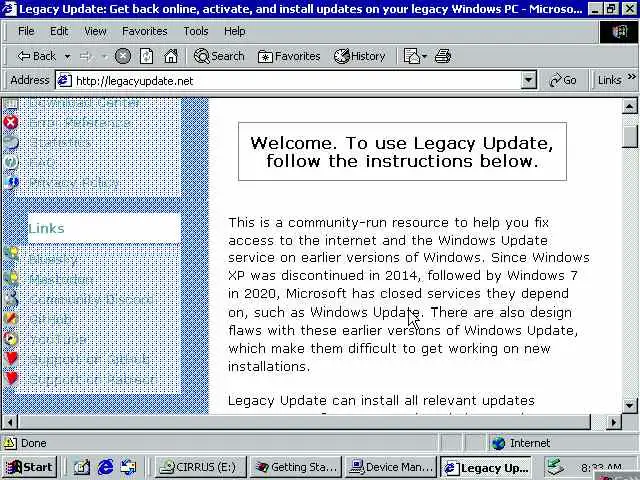
Task: Open the Windows Start button
Action: pyautogui.click(x=29, y=467)
